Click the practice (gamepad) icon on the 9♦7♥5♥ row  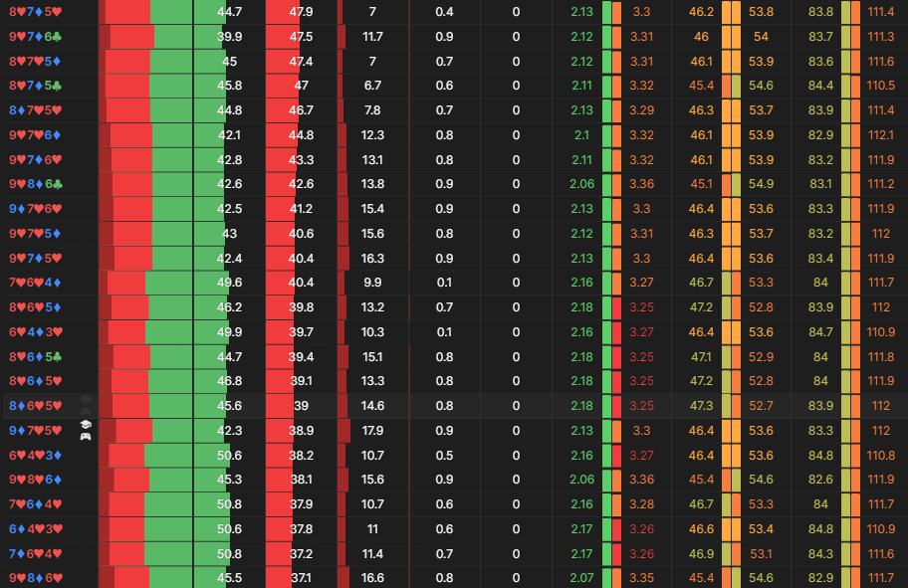[x=86, y=437]
